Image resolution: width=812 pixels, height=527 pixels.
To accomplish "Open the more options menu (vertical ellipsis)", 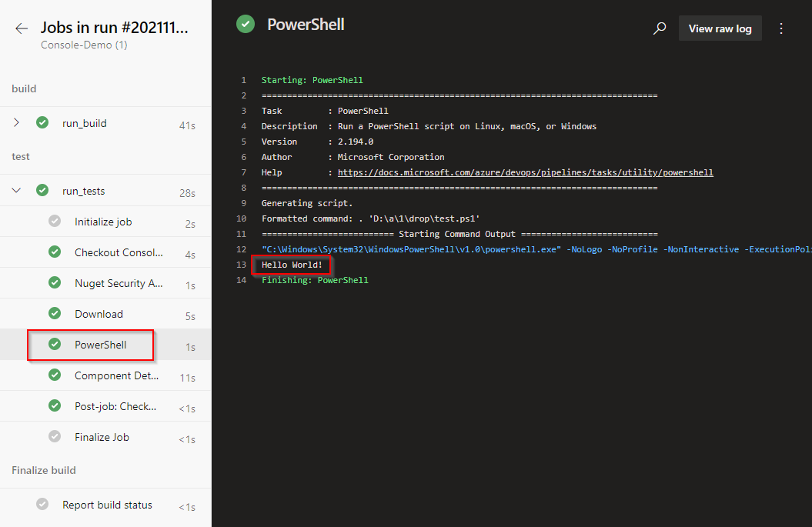I will (x=781, y=28).
